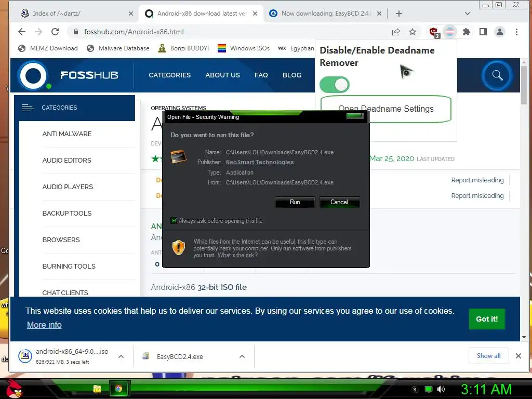Select the Android-x86 download tab
Screen dimensions: 532x399
(x=201, y=14)
